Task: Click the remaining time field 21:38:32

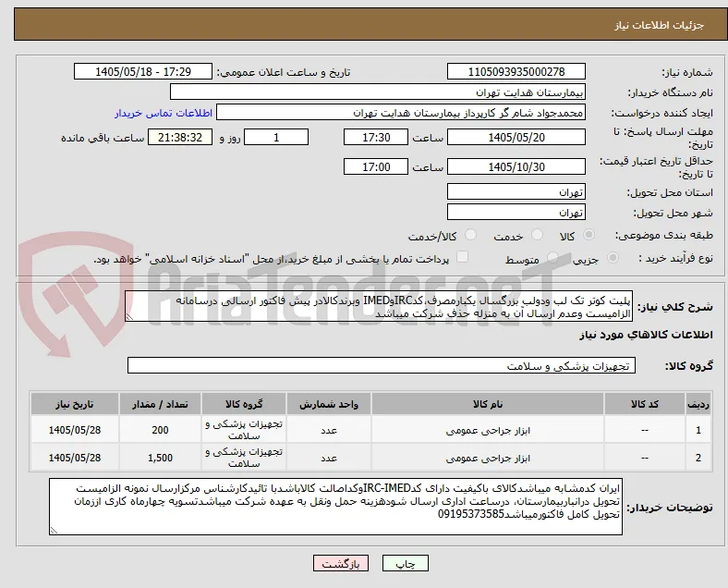Action: [x=180, y=138]
